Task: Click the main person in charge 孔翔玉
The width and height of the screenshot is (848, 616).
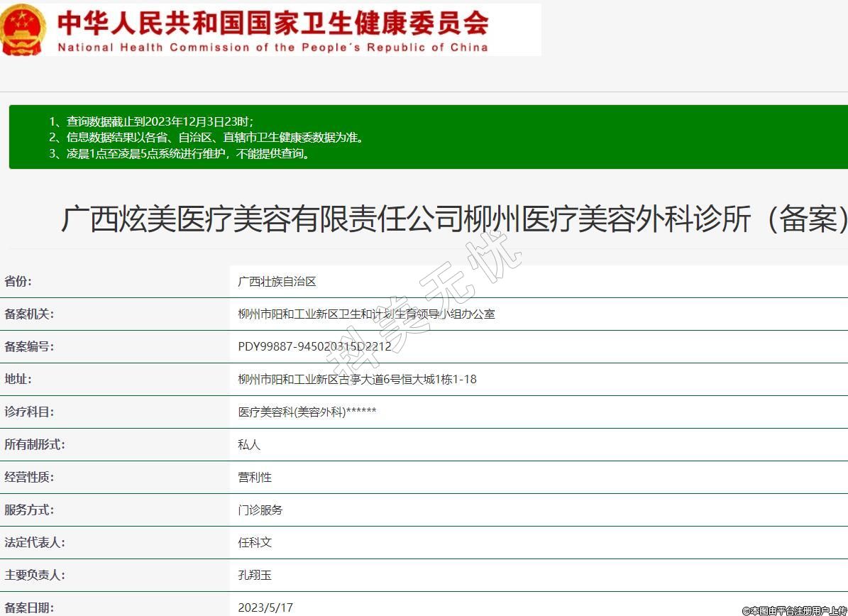Action: pyautogui.click(x=255, y=575)
